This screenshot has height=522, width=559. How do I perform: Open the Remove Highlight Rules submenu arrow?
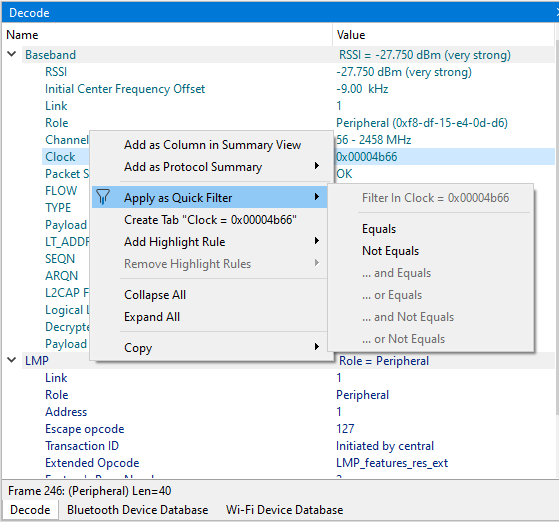[317, 263]
